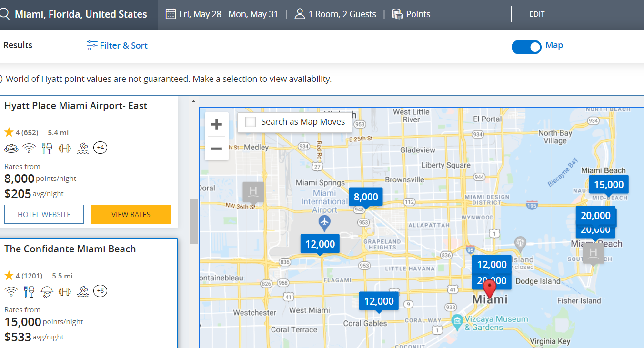Click the Results heading
The width and height of the screenshot is (644, 348).
click(x=18, y=45)
